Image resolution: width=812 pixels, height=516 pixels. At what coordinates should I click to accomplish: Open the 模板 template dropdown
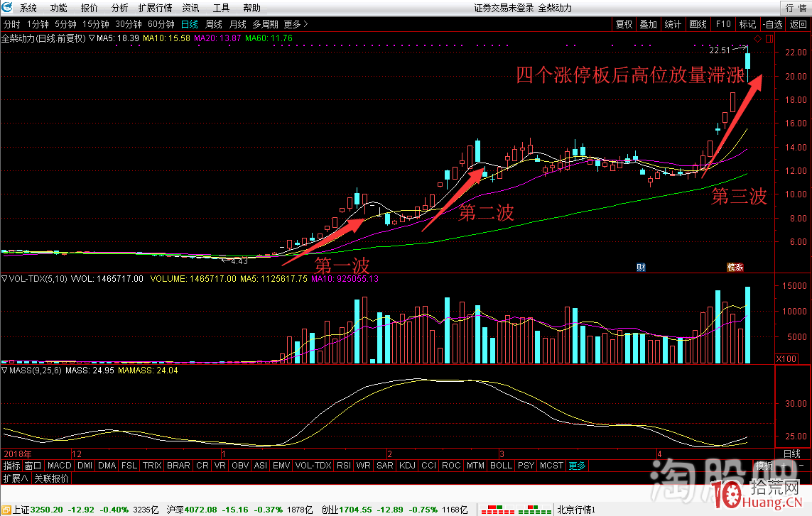[764, 466]
